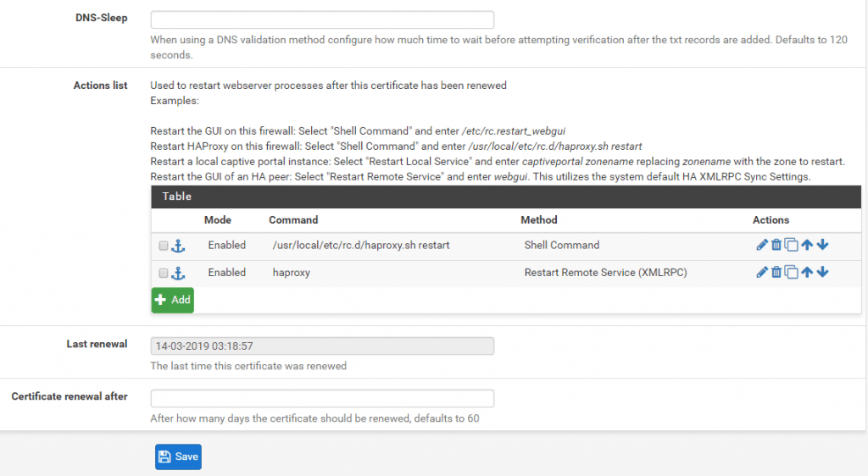Delete the Shell Command action row
The width and height of the screenshot is (868, 476).
776,246
